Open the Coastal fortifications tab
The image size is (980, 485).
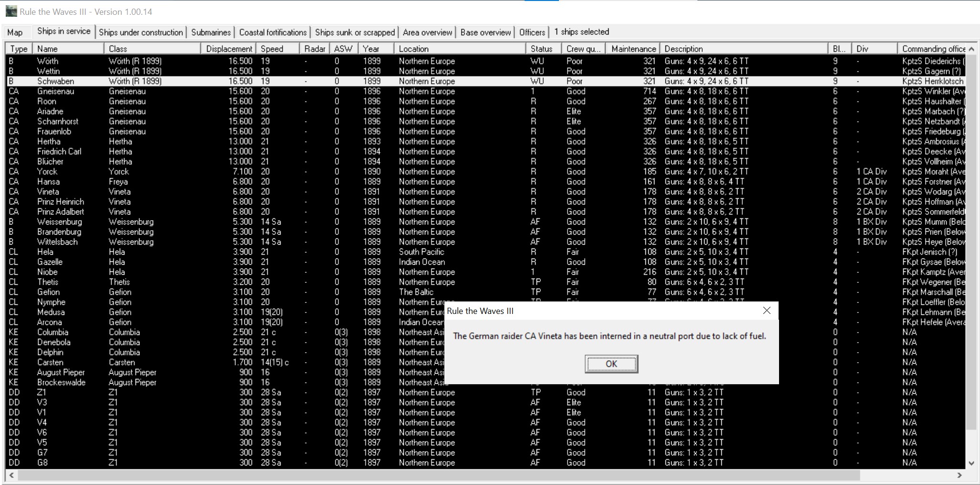[273, 32]
